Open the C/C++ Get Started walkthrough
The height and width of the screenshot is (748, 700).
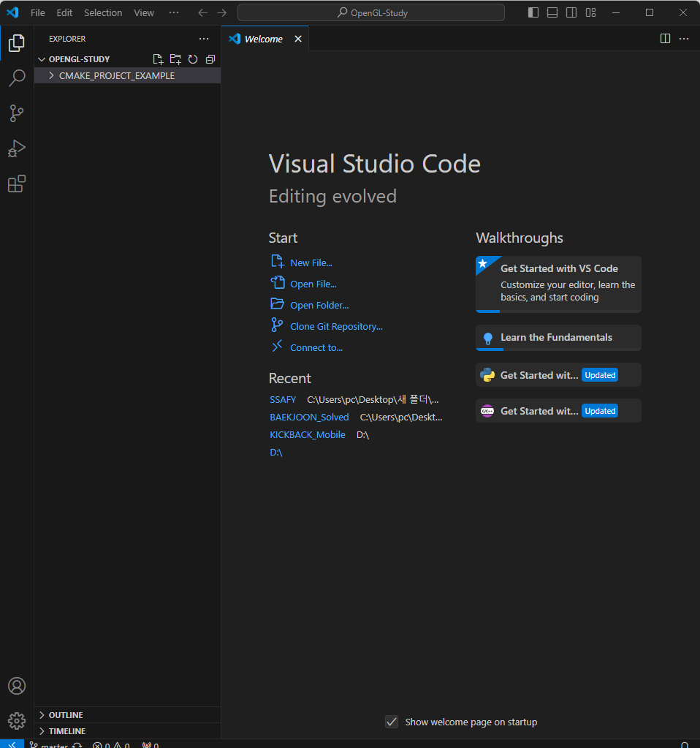tap(558, 411)
